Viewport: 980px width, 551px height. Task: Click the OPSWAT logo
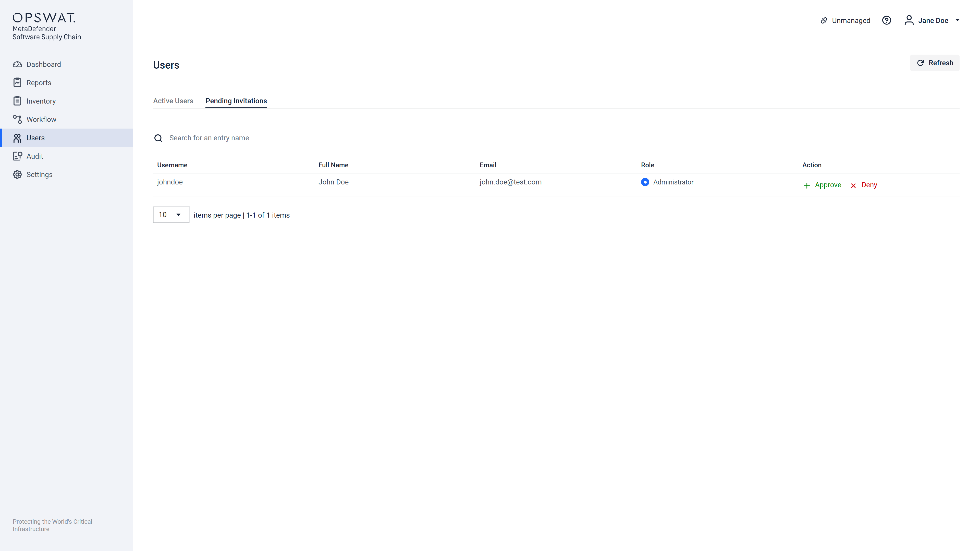[44, 18]
